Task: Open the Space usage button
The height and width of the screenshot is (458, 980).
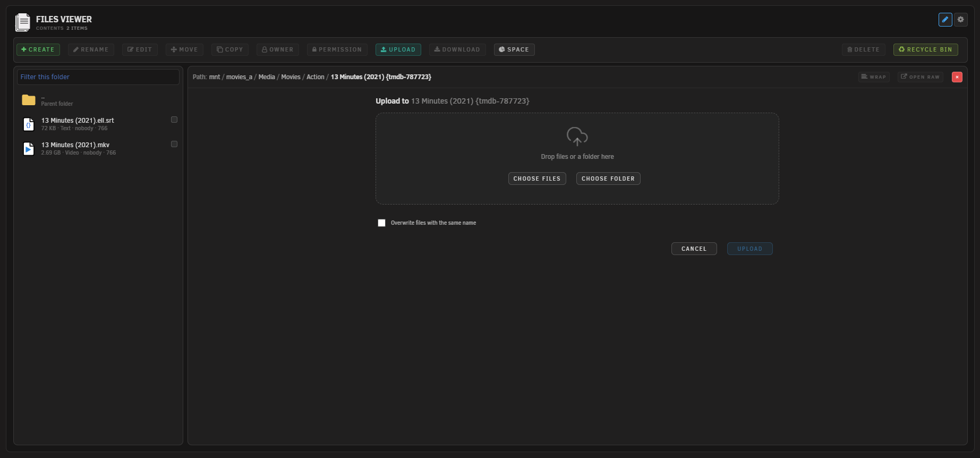Action: 514,49
